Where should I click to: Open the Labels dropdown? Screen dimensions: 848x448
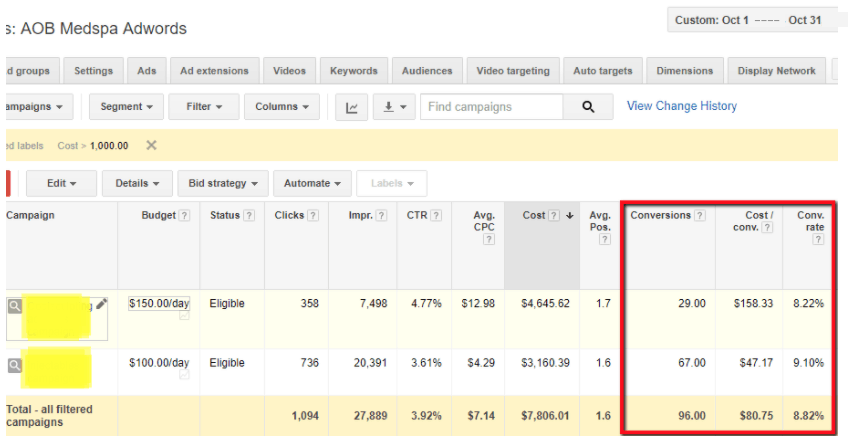point(392,183)
